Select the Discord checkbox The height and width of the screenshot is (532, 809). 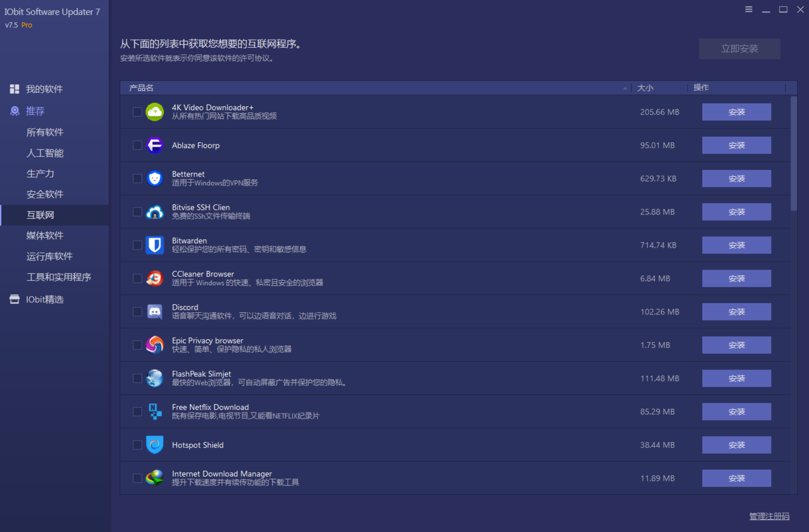(x=137, y=312)
